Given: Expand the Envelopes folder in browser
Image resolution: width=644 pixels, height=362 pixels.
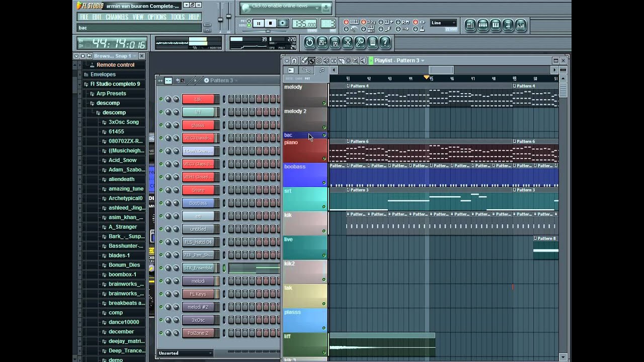Looking at the screenshot, I should pos(103,74).
